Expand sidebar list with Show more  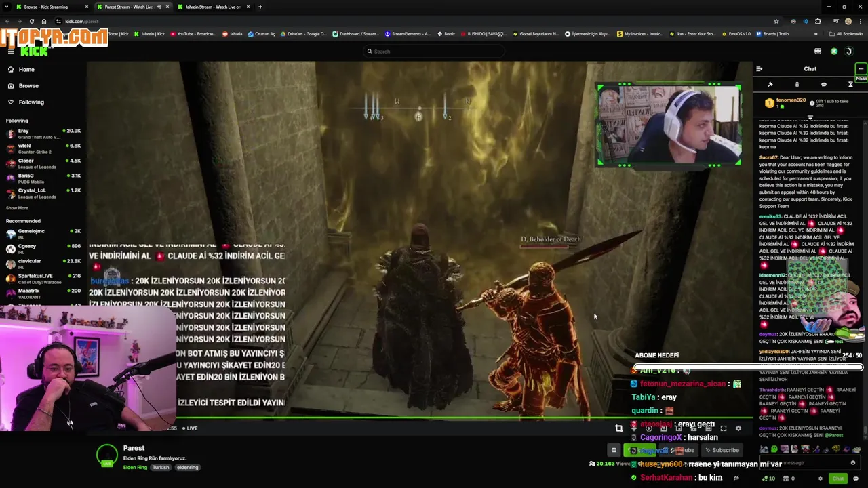17,208
